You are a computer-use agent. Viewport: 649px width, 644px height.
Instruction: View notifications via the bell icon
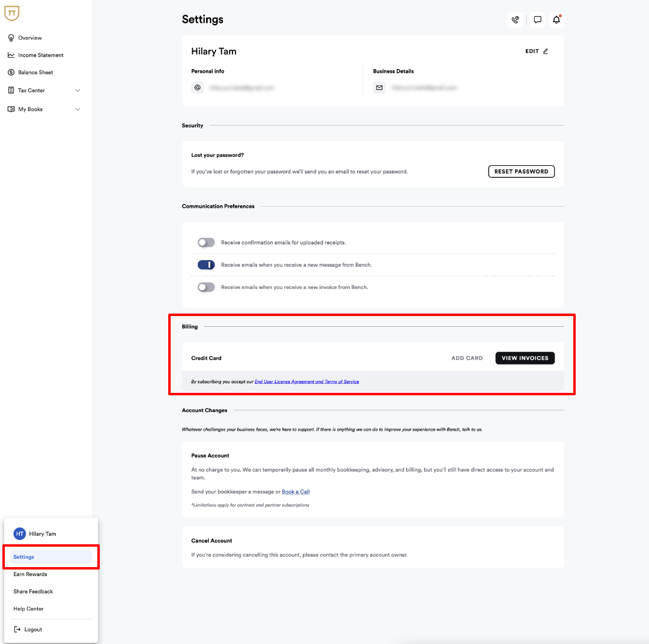[556, 20]
